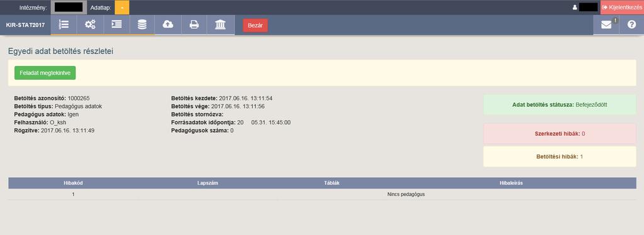Select the Nincs pedagógus error row

pos(322,194)
